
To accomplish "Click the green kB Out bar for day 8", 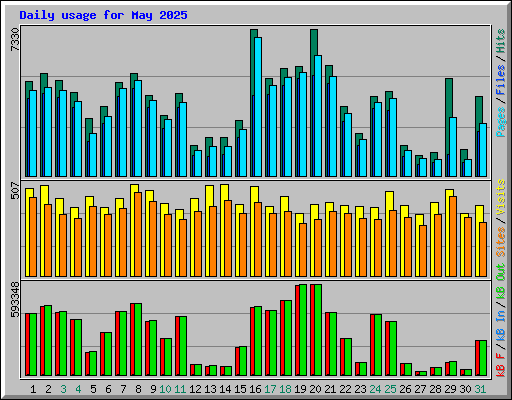I will [138, 340].
